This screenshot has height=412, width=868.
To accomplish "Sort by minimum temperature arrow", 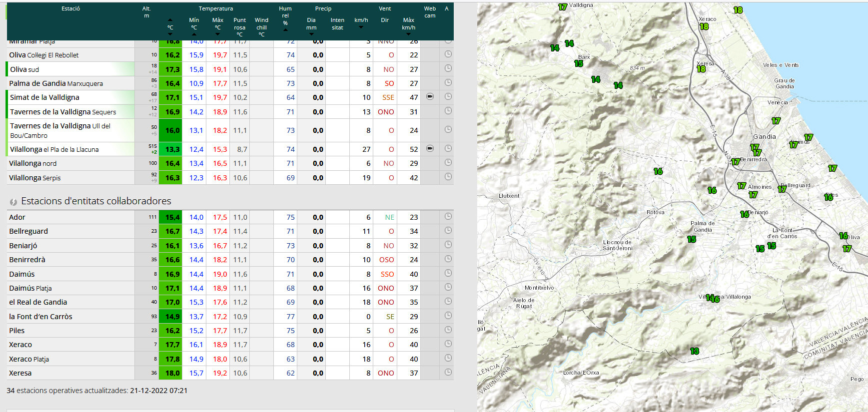I will click(x=194, y=34).
